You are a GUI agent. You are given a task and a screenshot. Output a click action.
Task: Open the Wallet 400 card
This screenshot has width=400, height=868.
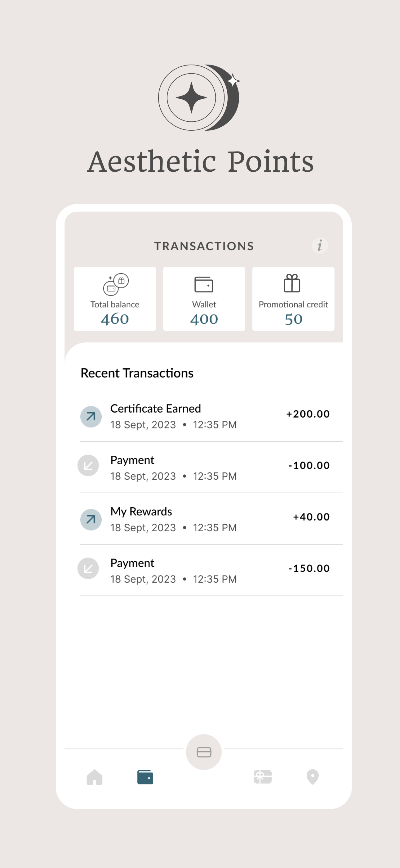[x=204, y=299]
